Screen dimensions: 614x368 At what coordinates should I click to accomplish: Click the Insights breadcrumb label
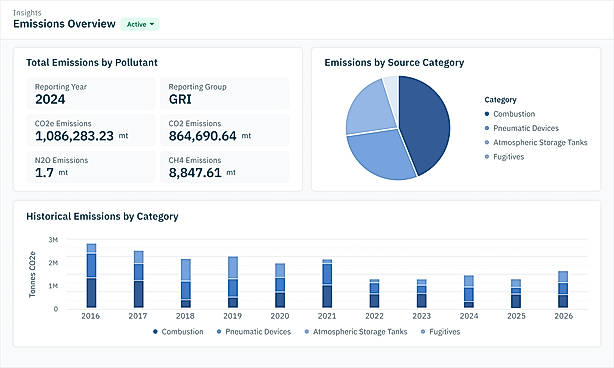point(27,13)
